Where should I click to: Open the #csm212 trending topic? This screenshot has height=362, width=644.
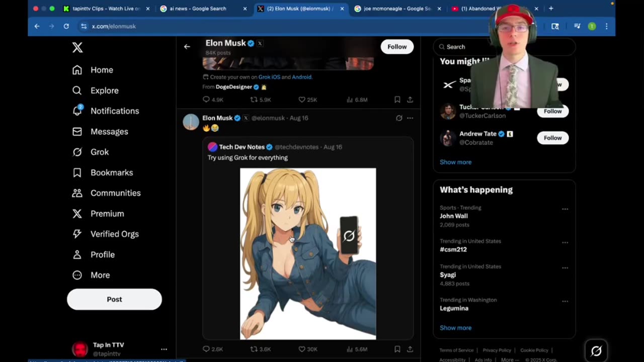click(x=453, y=249)
